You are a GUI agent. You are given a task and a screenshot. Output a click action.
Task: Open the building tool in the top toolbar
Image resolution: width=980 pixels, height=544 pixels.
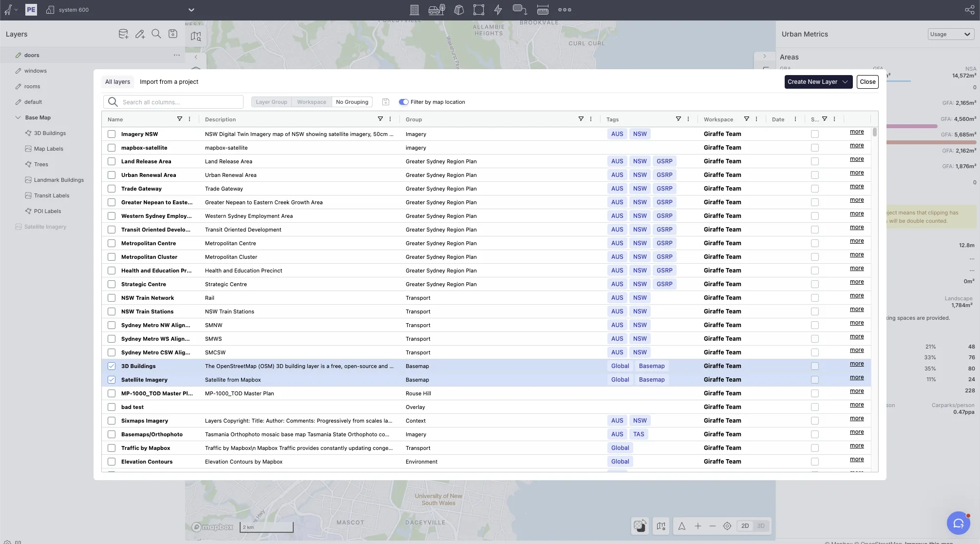coord(415,10)
